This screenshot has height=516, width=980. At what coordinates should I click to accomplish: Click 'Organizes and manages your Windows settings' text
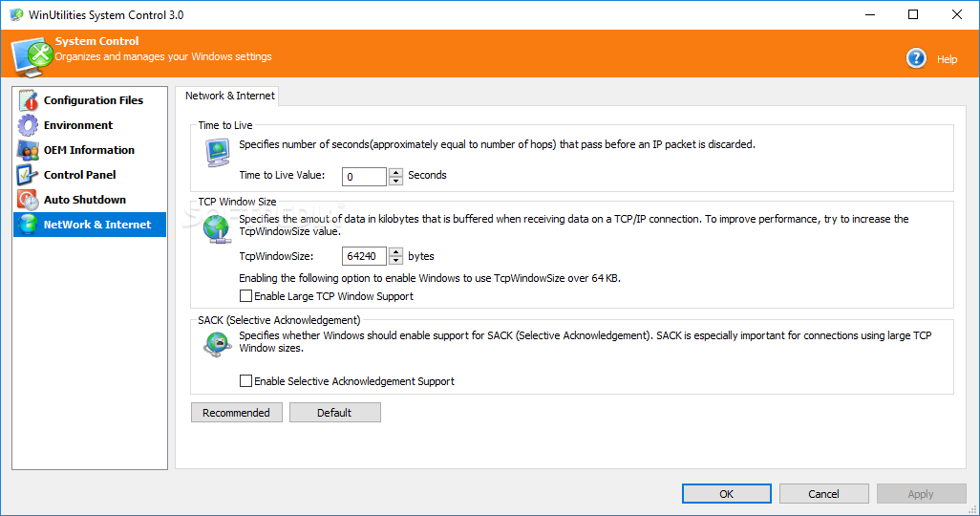(x=163, y=56)
